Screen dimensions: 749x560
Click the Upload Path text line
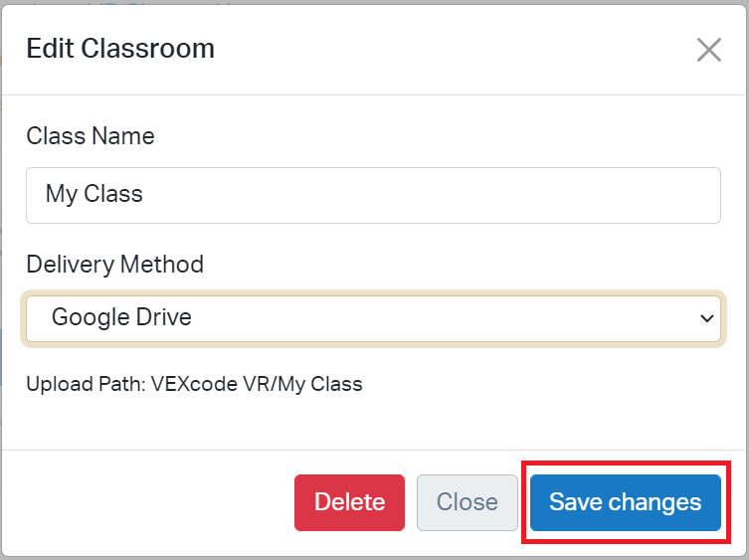[194, 384]
